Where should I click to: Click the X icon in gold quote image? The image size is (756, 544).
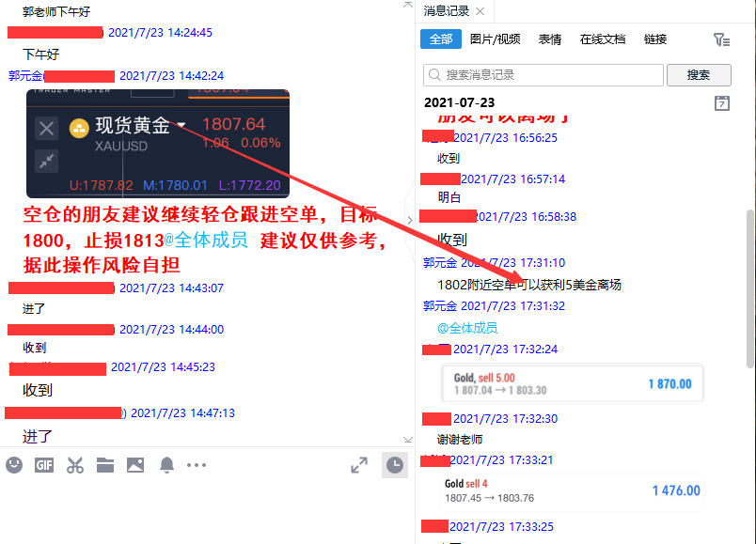[x=47, y=128]
